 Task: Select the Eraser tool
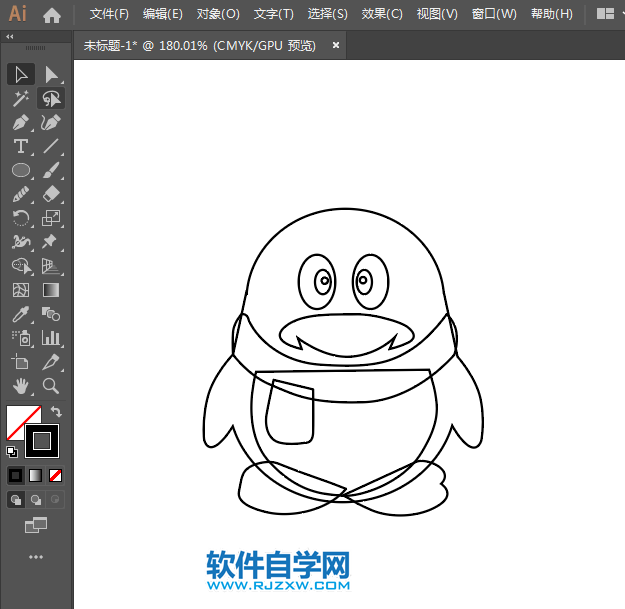(51, 194)
